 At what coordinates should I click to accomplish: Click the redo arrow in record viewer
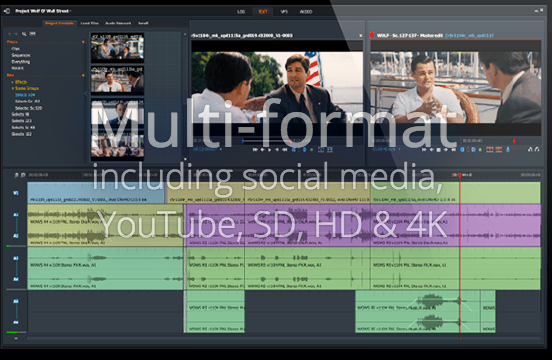[x=537, y=150]
